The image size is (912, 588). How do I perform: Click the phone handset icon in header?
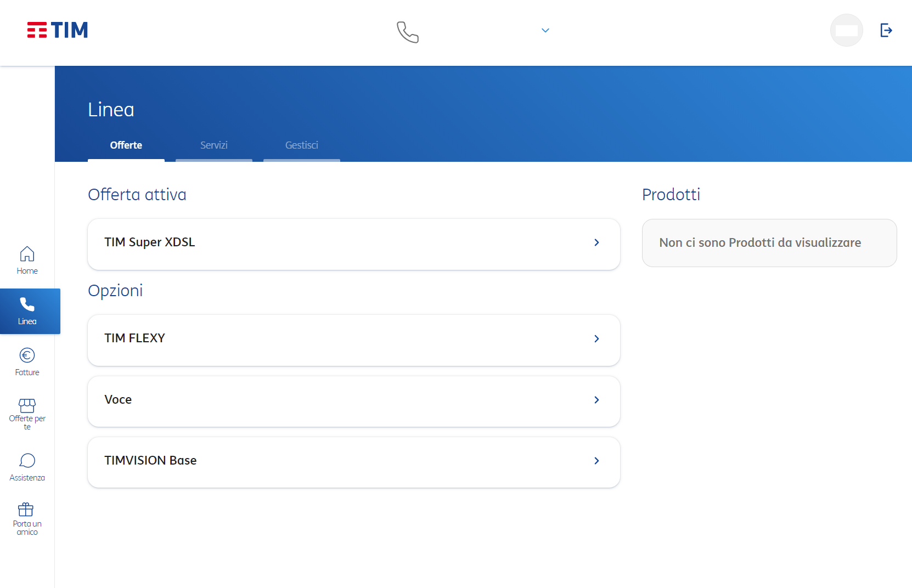click(408, 32)
